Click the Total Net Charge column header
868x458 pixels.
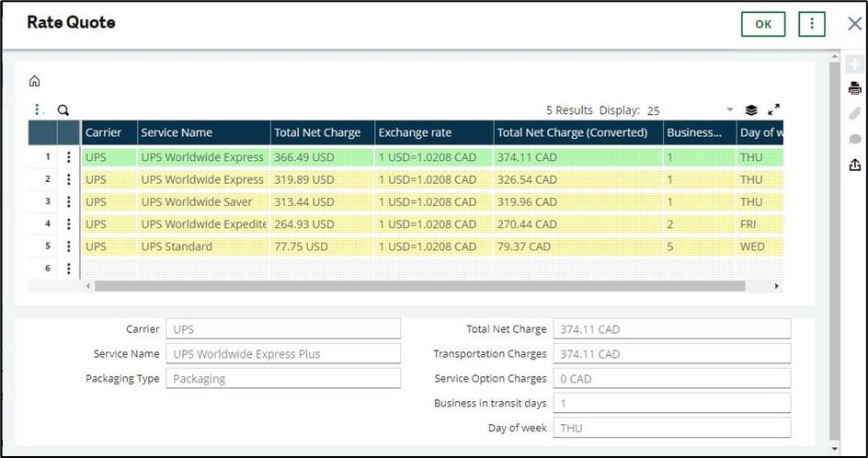click(x=323, y=133)
